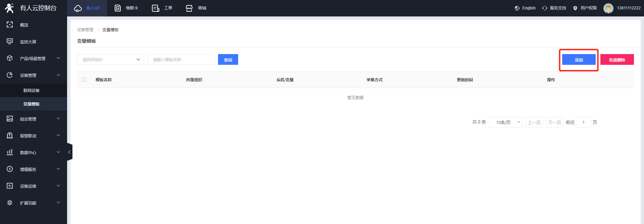This screenshot has height=224, width=644.
Task: Expand the 扩展功能 menu chevron
Action: 58,203
